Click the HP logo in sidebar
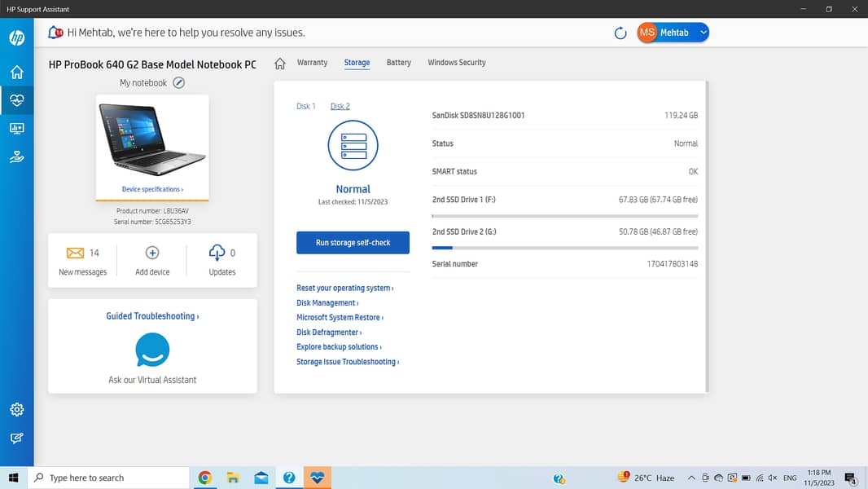Viewport: 868px width, 489px height. (x=16, y=38)
